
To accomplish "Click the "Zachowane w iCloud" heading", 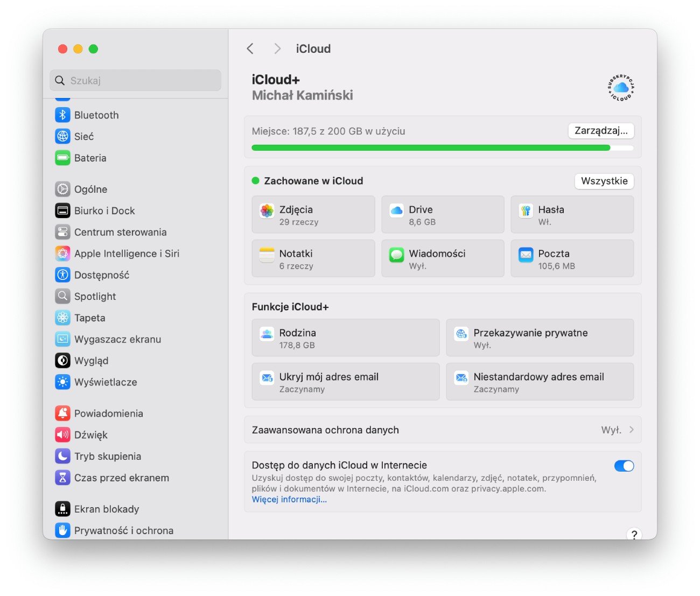I will coord(313,181).
